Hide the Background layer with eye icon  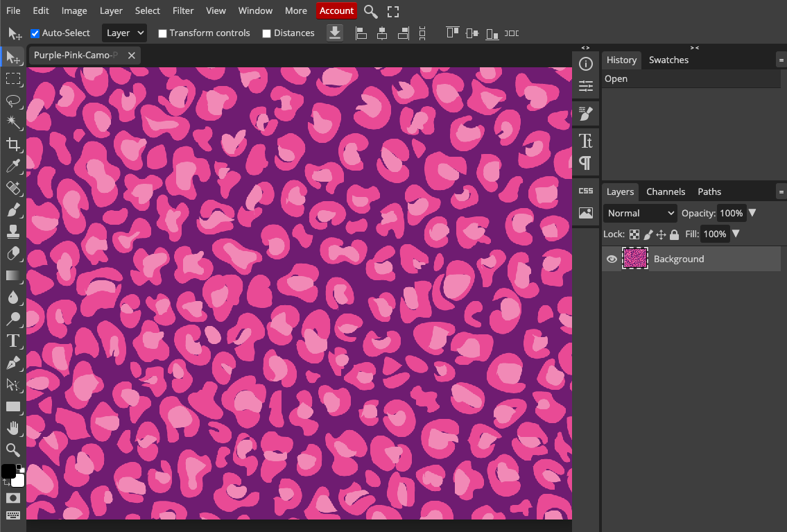pos(612,259)
